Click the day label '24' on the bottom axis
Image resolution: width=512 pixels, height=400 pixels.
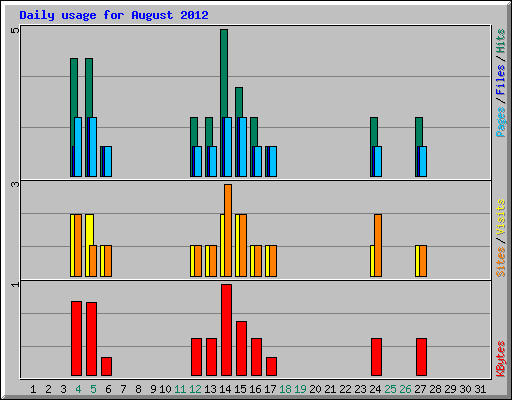[375, 389]
